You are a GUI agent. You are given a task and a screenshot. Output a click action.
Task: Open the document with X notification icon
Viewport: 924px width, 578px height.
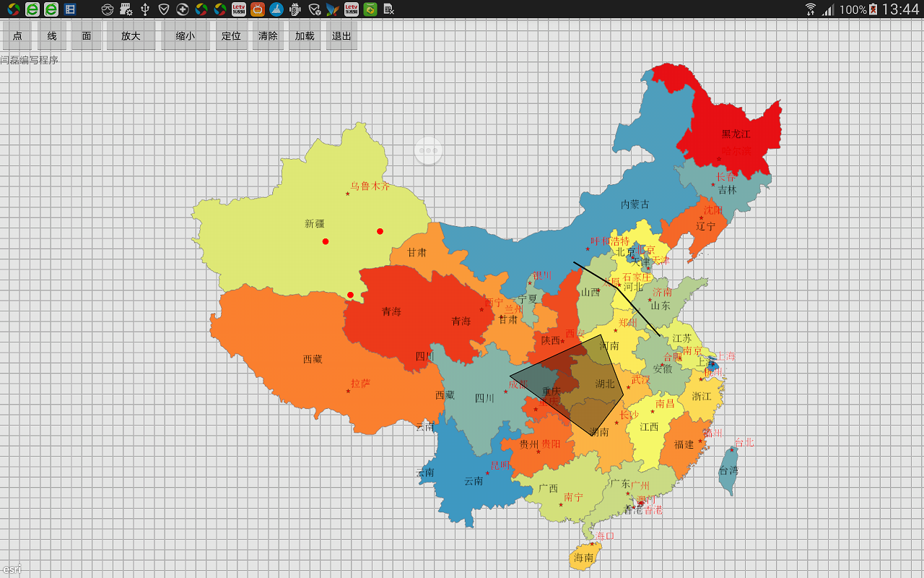point(389,9)
